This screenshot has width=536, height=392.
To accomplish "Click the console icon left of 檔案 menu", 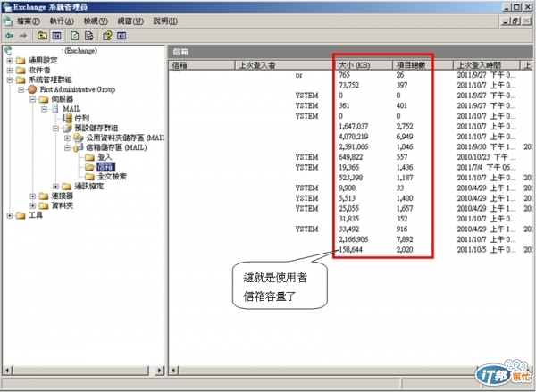I will coord(8,21).
